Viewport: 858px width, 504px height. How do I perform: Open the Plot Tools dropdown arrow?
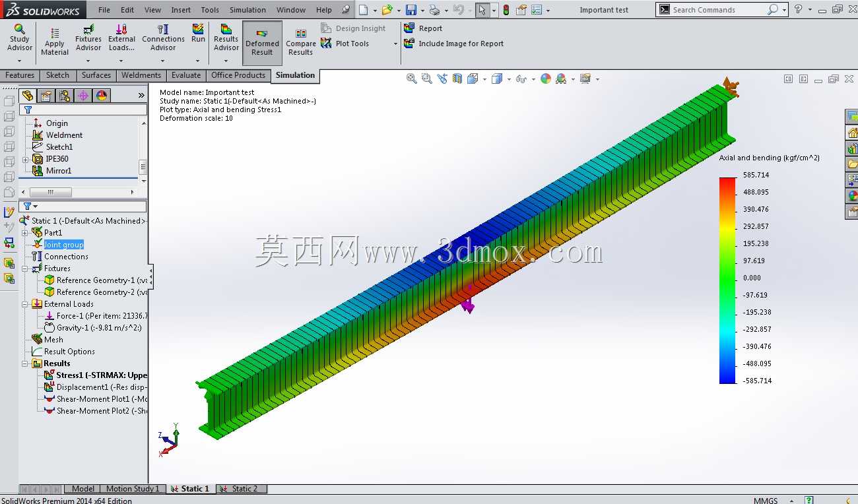pos(395,44)
